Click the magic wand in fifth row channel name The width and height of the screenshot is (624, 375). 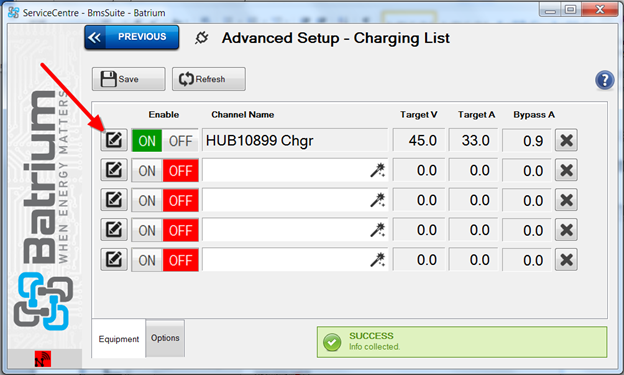(x=378, y=260)
